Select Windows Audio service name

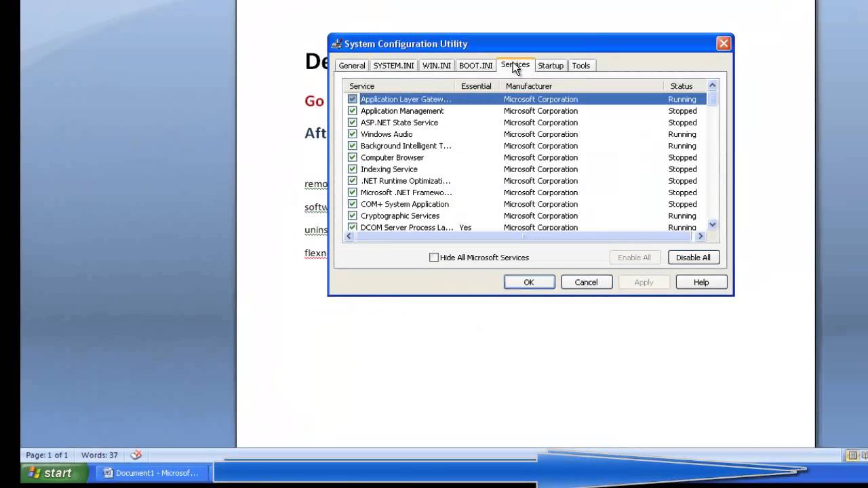tap(387, 134)
